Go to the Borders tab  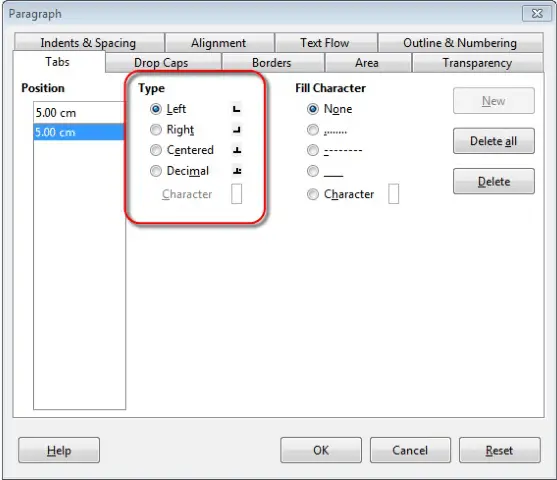coord(272,63)
